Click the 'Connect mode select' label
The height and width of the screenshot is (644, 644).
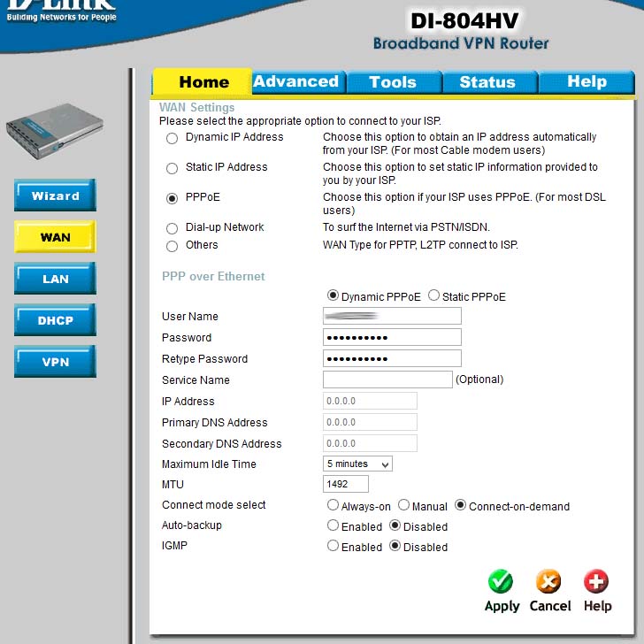click(x=213, y=505)
